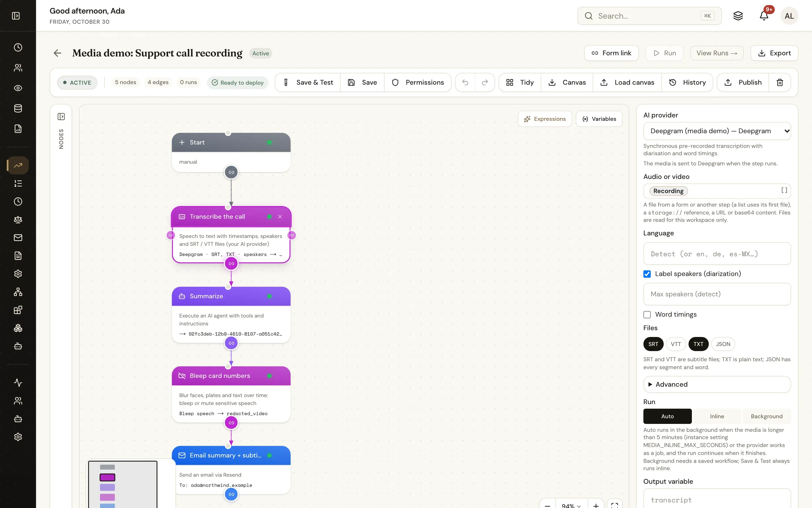Collapse the left sidebar panel icon

16,16
